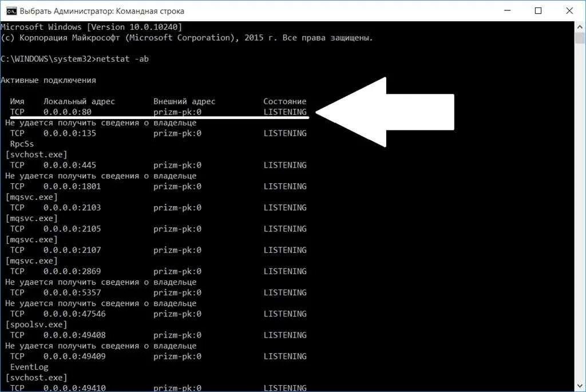
Task: Click the '[mqsvc.exe]' line under port 1801
Action: coord(31,197)
